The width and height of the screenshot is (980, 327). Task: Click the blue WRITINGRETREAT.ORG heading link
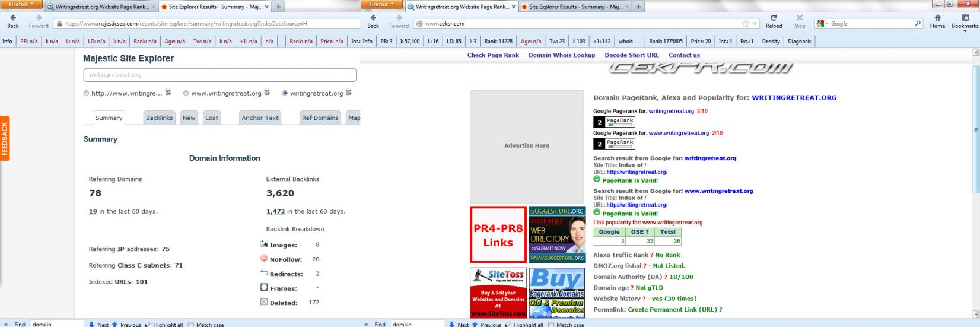[794, 98]
